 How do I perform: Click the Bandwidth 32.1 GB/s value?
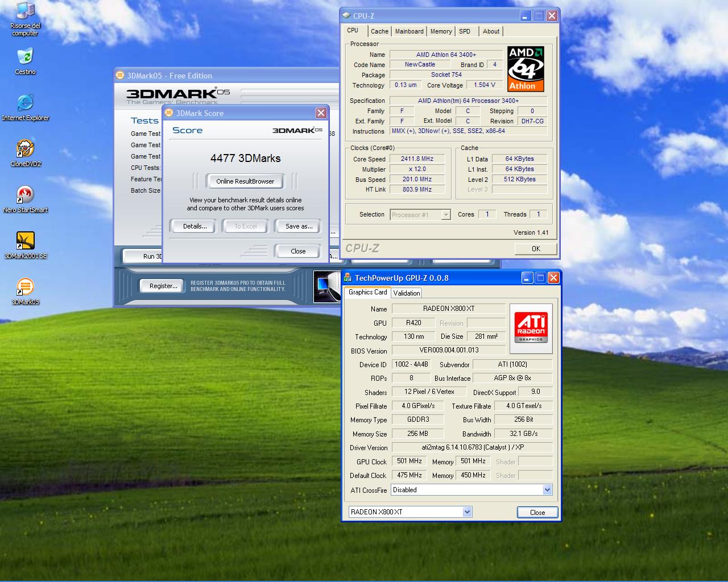pos(523,433)
